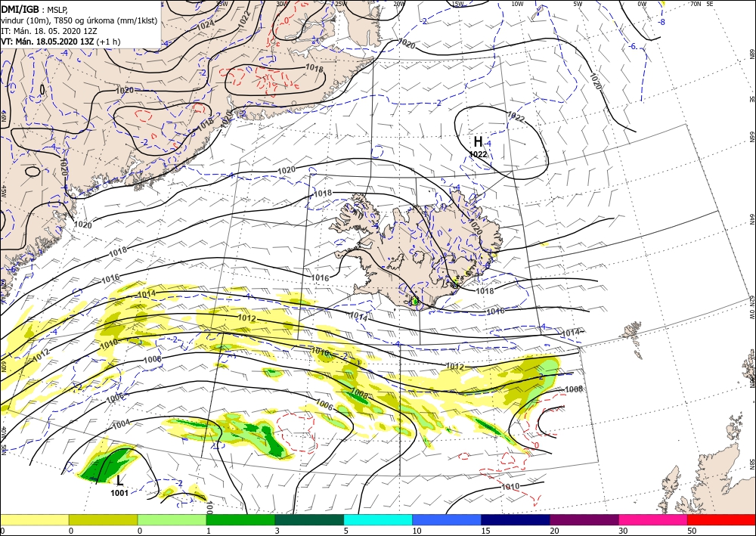
Task: Click the 1004 isobar label
Action: [x=120, y=425]
